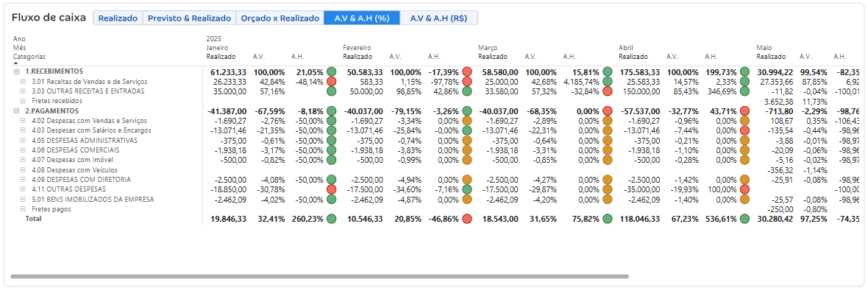Click Fevereiro indicator for 4.07 Despesas com Imóvel

(x=467, y=160)
